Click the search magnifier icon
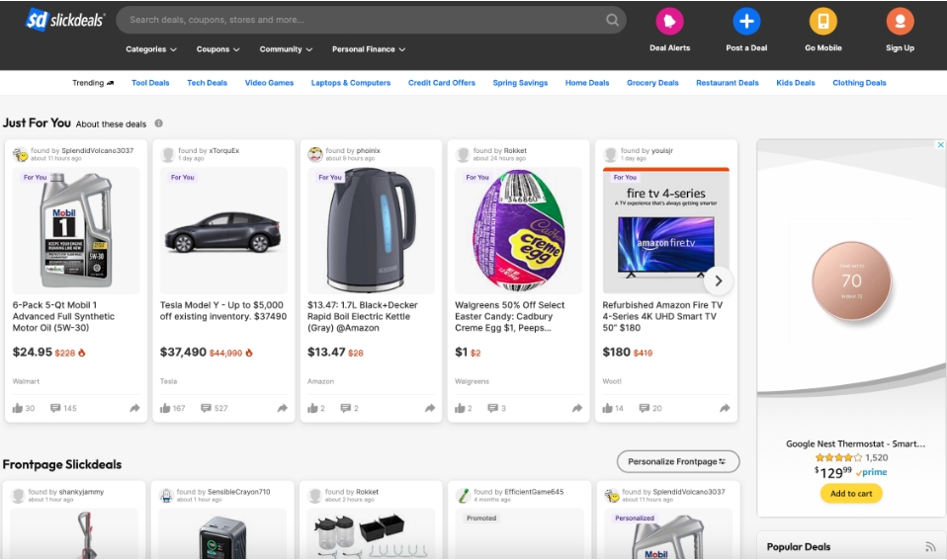 coord(612,20)
